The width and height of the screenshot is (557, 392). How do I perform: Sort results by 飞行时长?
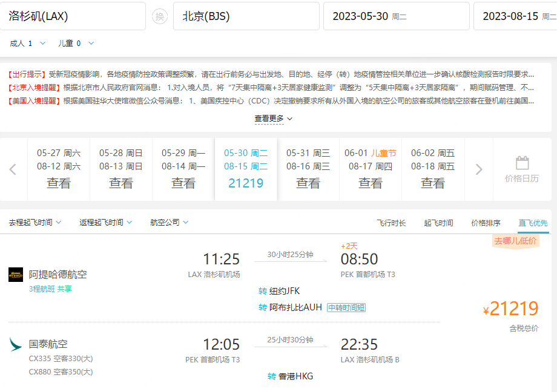(391, 223)
